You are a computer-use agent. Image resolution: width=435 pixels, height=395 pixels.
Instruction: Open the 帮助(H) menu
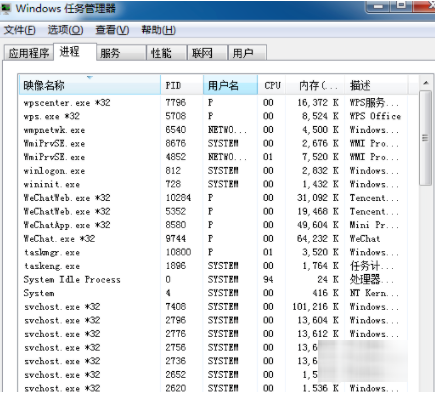[158, 30]
